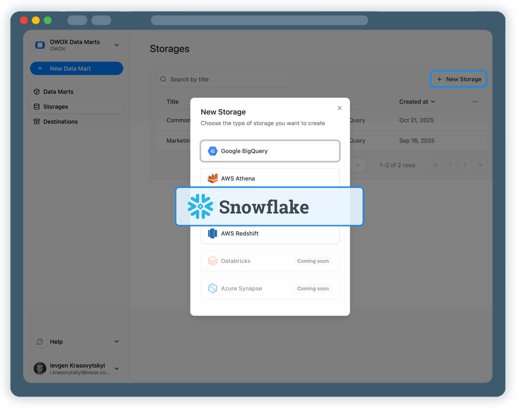516x420 pixels.
Task: Click the Data Marts cube icon in sidebar
Action: coord(37,91)
